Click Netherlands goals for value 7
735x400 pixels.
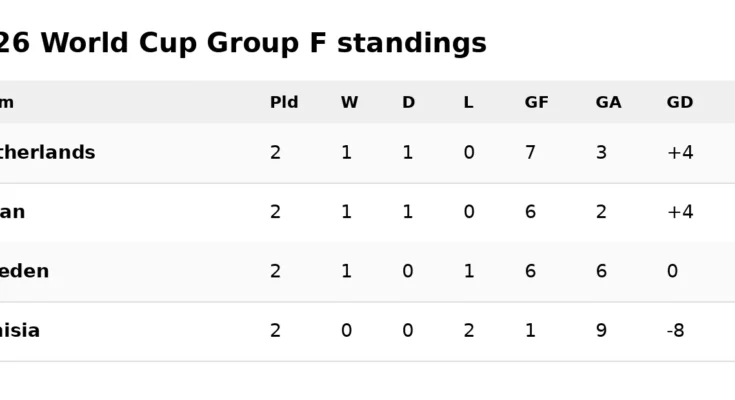530,152
